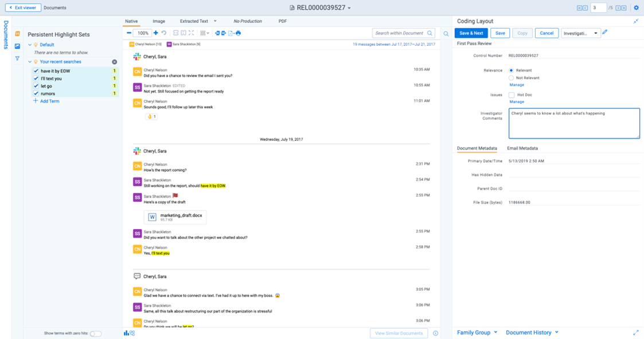Uncheck the "rumors" highlight term
This screenshot has height=339, width=644.
36,93
